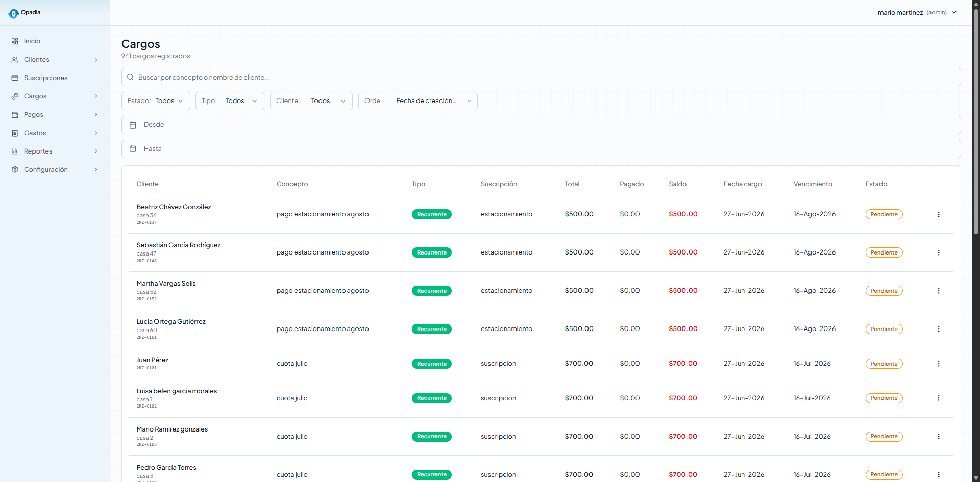The image size is (980, 482).
Task: Click the Opadia logo icon
Action: (x=13, y=14)
